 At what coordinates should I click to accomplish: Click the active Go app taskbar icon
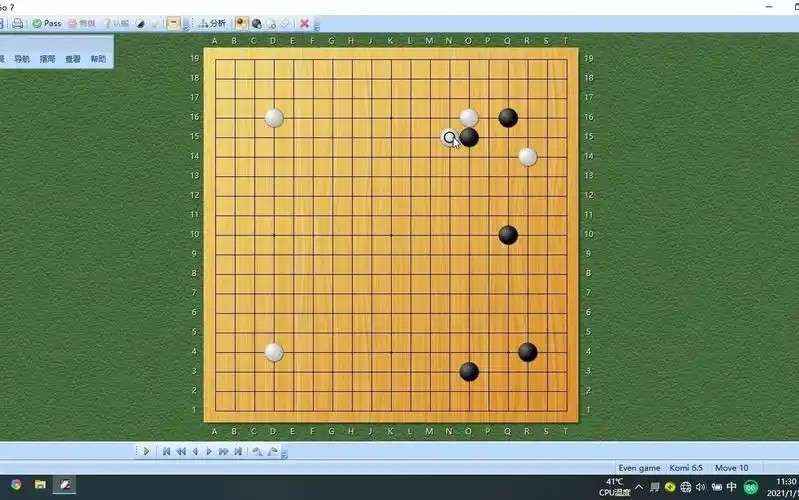[x=65, y=485]
